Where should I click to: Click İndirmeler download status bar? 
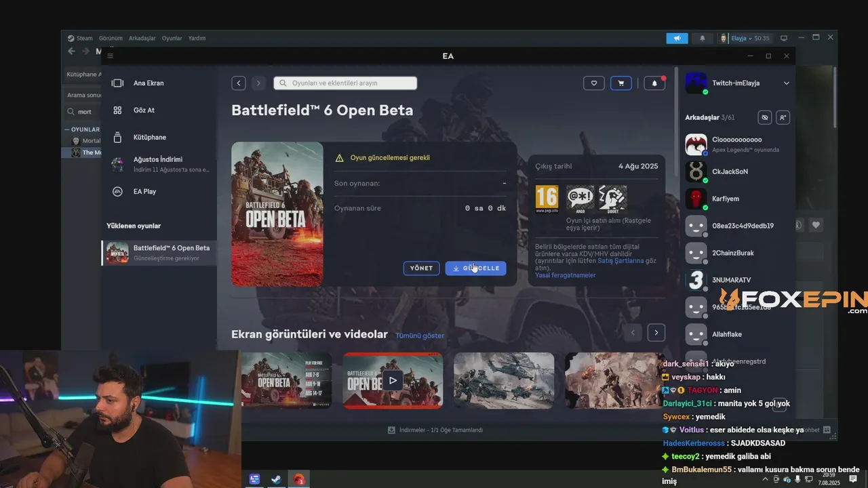point(435,430)
